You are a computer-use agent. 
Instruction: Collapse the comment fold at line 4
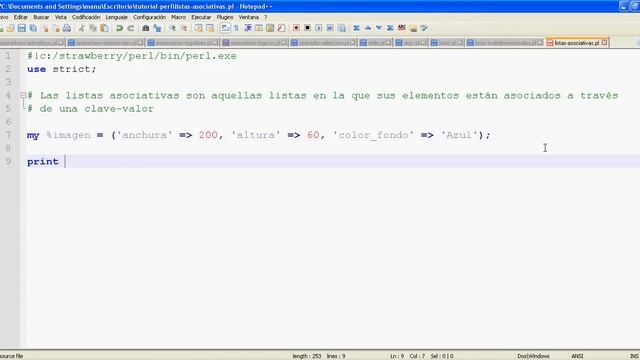23,95
